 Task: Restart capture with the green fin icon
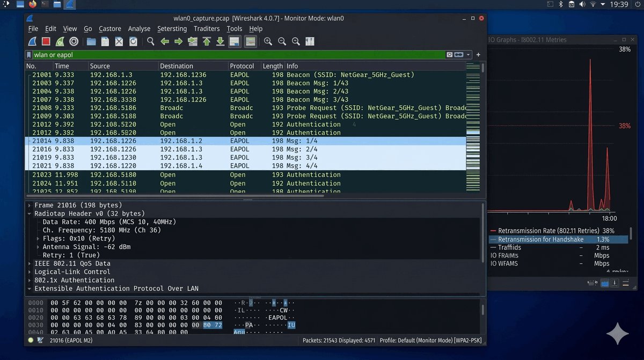click(60, 41)
